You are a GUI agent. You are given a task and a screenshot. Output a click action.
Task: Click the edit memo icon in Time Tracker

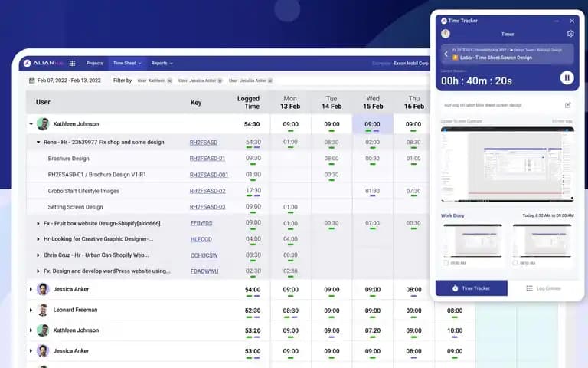[568, 105]
